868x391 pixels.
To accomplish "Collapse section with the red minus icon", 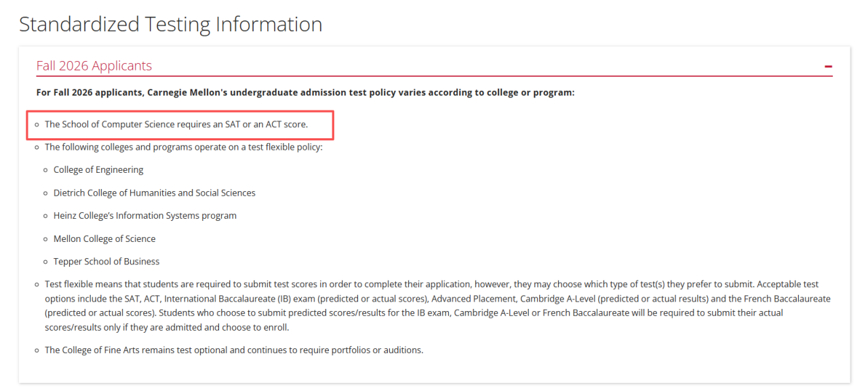I will pyautogui.click(x=828, y=66).
